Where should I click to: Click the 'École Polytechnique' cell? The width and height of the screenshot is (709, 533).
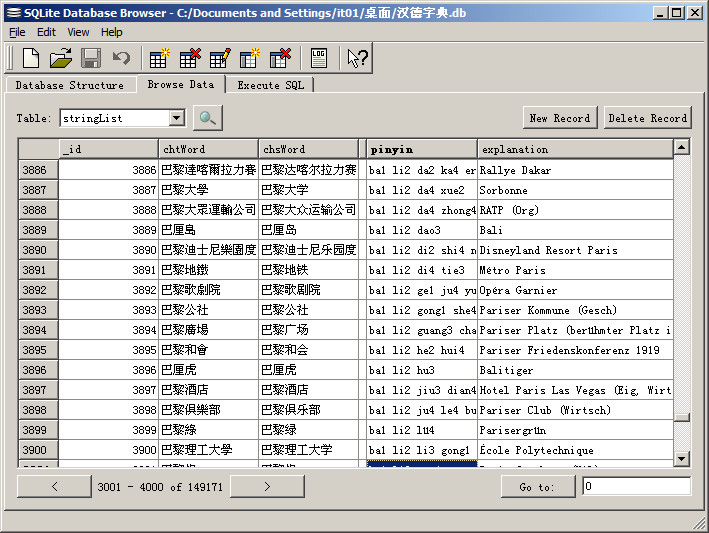pyautogui.click(x=575, y=450)
